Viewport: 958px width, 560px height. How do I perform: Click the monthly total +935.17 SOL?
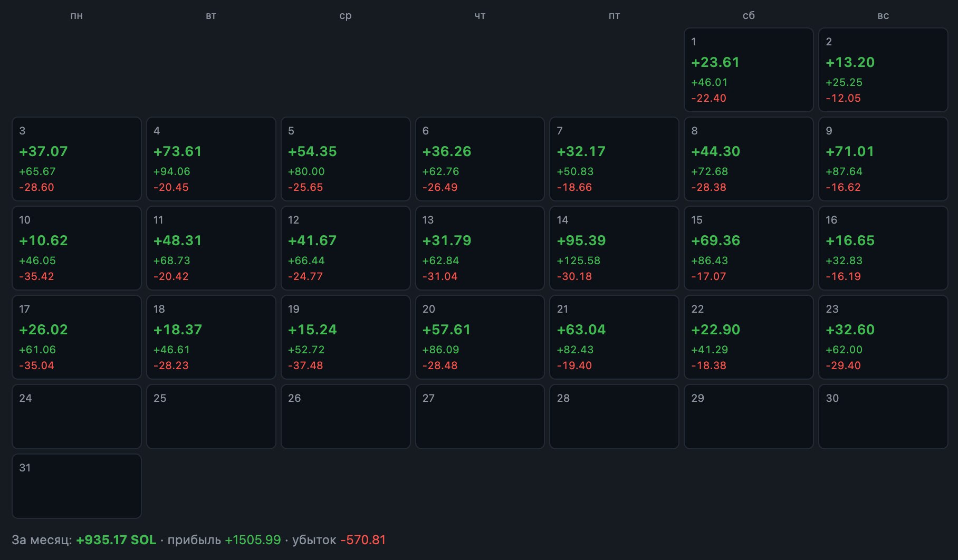click(116, 540)
